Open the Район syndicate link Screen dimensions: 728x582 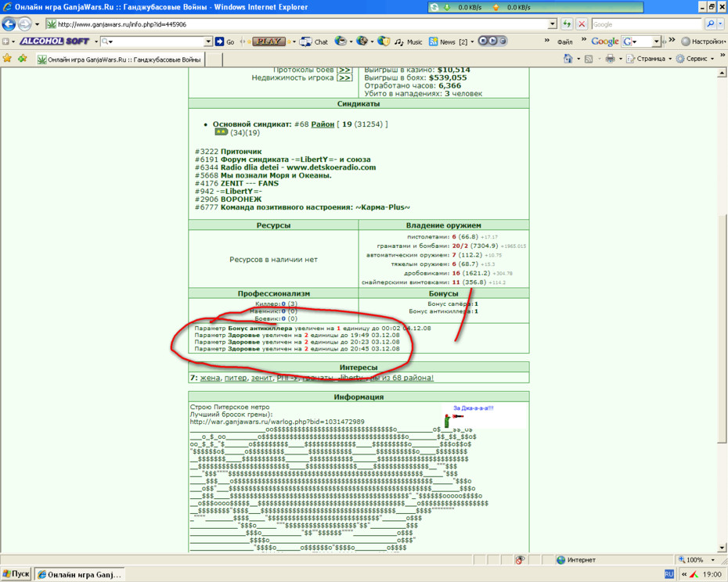click(323, 124)
